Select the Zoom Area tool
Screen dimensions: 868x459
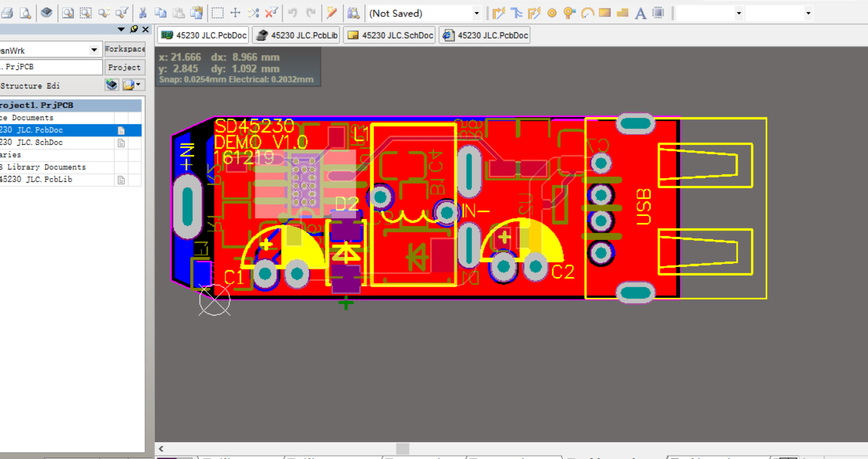pyautogui.click(x=86, y=13)
